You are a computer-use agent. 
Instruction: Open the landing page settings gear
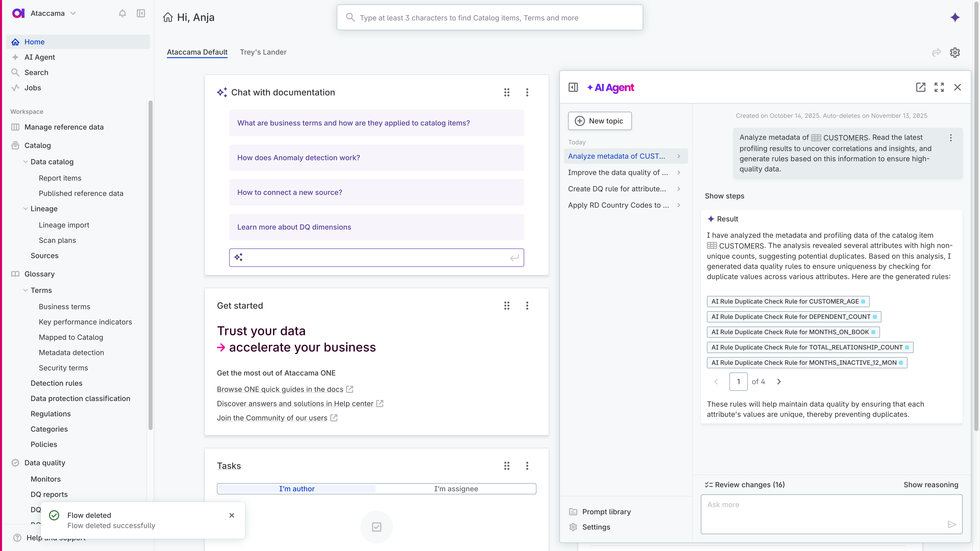[x=955, y=52]
